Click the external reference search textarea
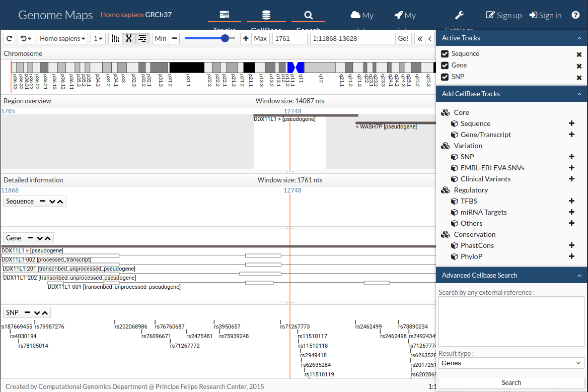Viewport: 588px width, 392px height. pyautogui.click(x=511, y=322)
